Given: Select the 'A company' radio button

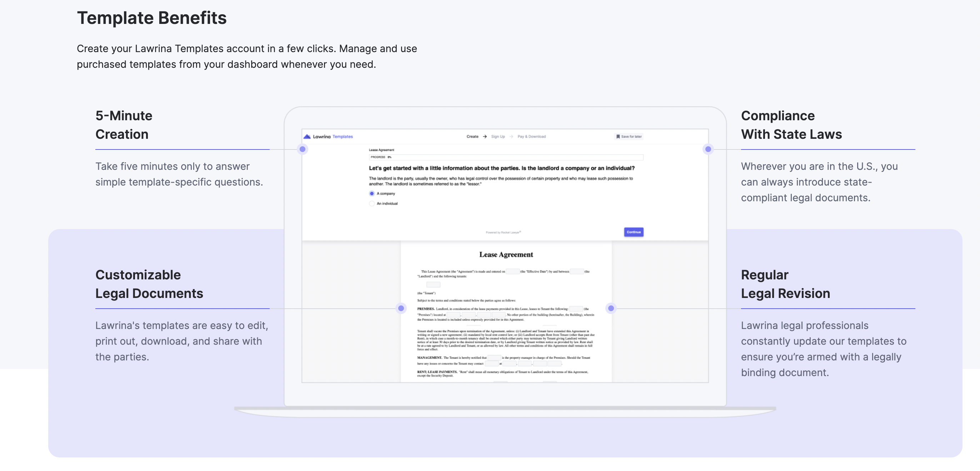Looking at the screenshot, I should [x=372, y=193].
